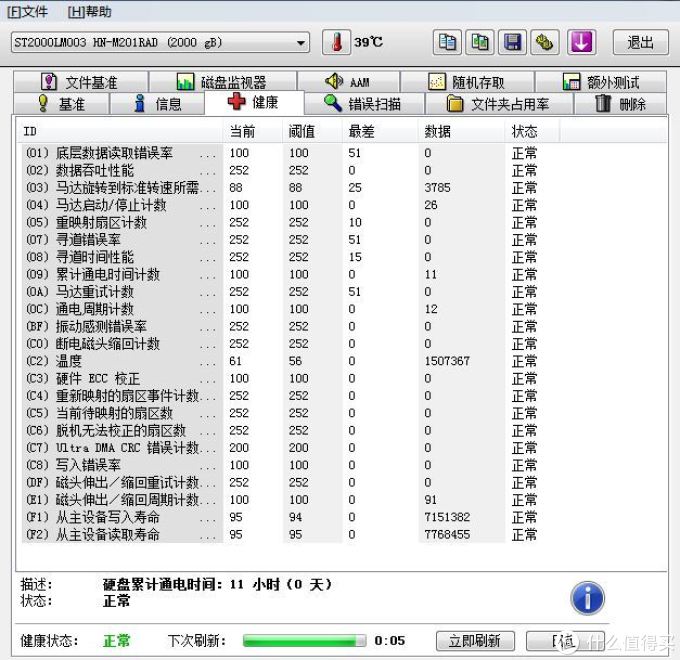Select row (C5) 当前待映射的扇区数
This screenshot has width=680, height=660.
[282, 413]
